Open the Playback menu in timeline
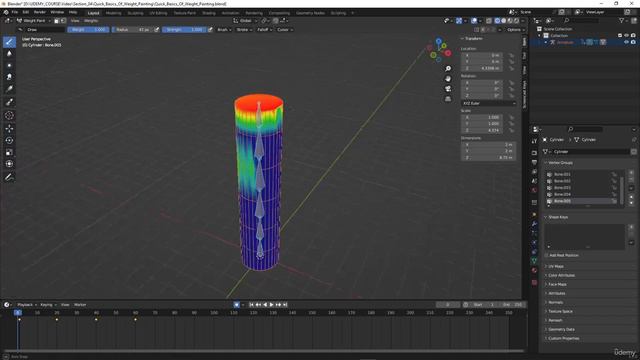This screenshot has width=640, height=360. coord(27,304)
